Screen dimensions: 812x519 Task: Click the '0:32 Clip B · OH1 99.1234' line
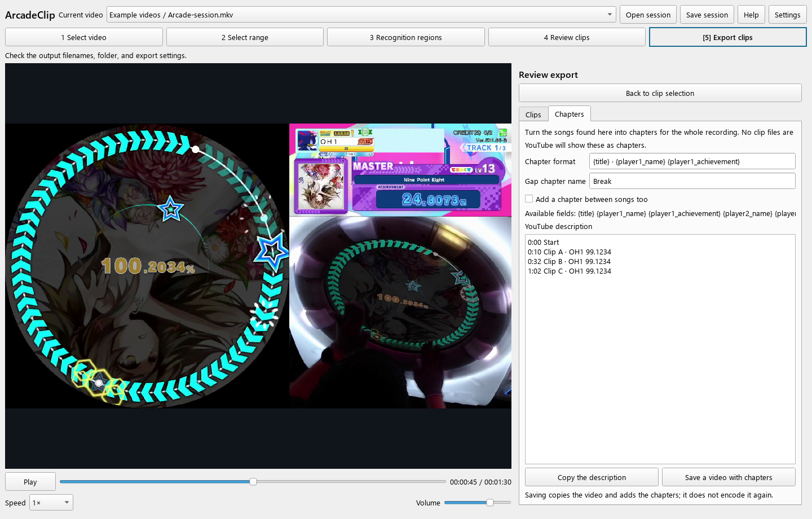pyautogui.click(x=569, y=262)
